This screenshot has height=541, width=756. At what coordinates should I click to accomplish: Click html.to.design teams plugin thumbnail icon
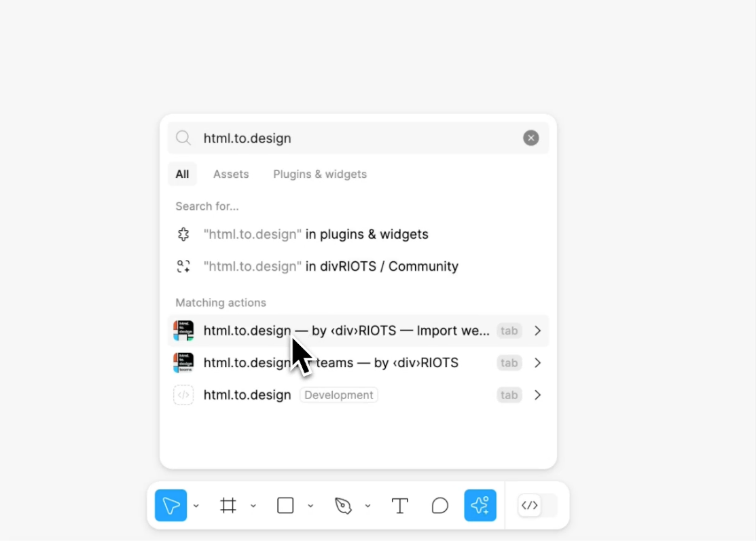[183, 362]
